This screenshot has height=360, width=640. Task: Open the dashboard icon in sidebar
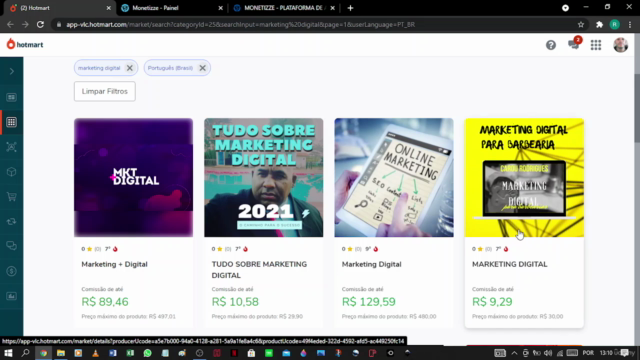(11, 97)
